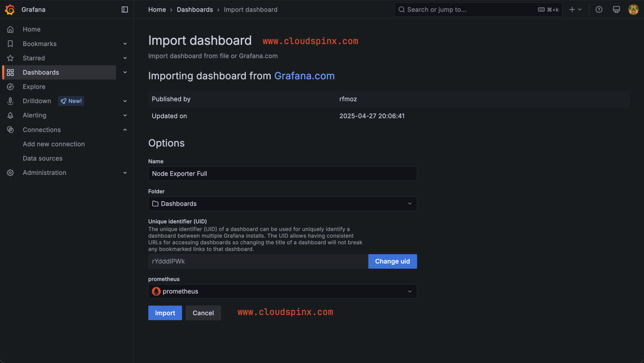Screen dimensions: 644x363
Task: Open the help question-mark icon
Action: 599,9
